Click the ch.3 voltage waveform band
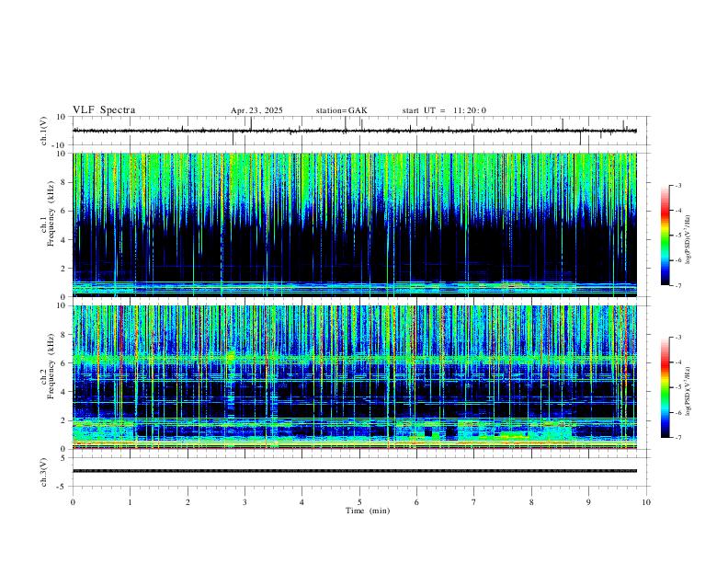 tap(355, 471)
